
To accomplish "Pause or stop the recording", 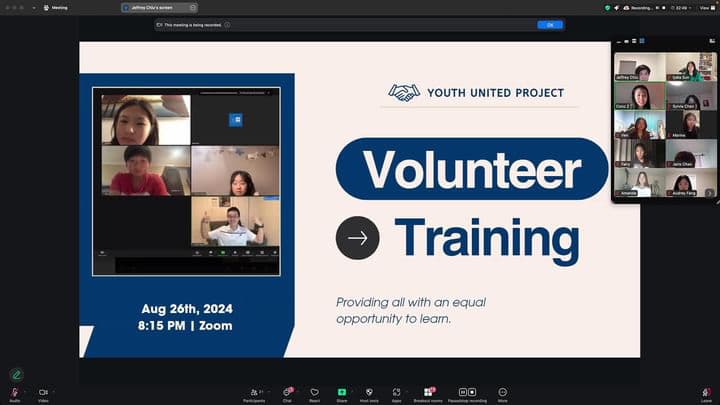I will [x=467, y=392].
